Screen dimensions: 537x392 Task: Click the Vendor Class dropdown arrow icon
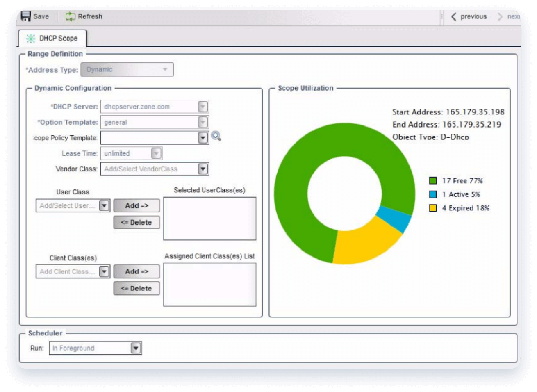pos(203,169)
